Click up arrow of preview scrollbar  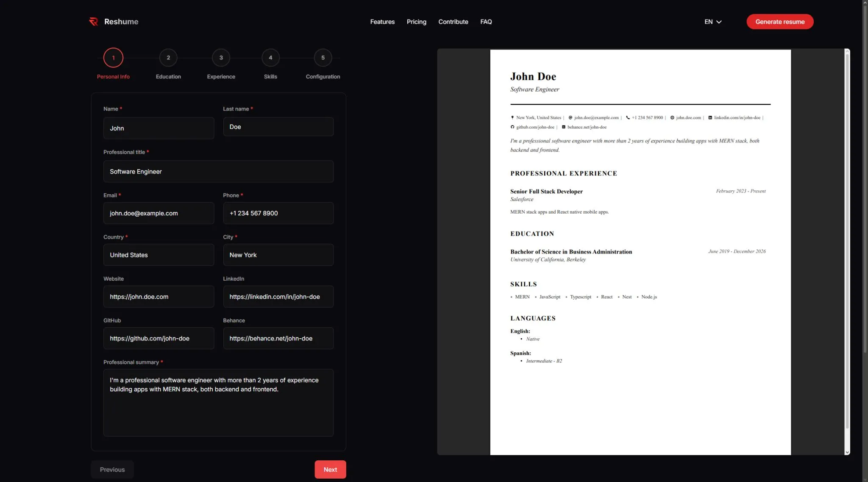pos(847,52)
